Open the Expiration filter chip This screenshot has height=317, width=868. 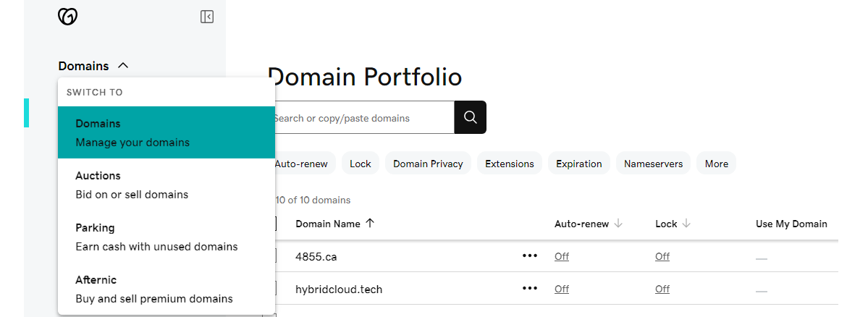578,164
